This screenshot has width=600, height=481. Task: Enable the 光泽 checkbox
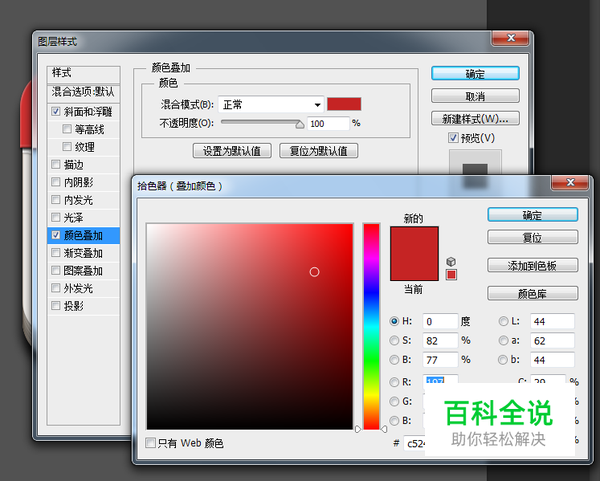click(x=56, y=217)
